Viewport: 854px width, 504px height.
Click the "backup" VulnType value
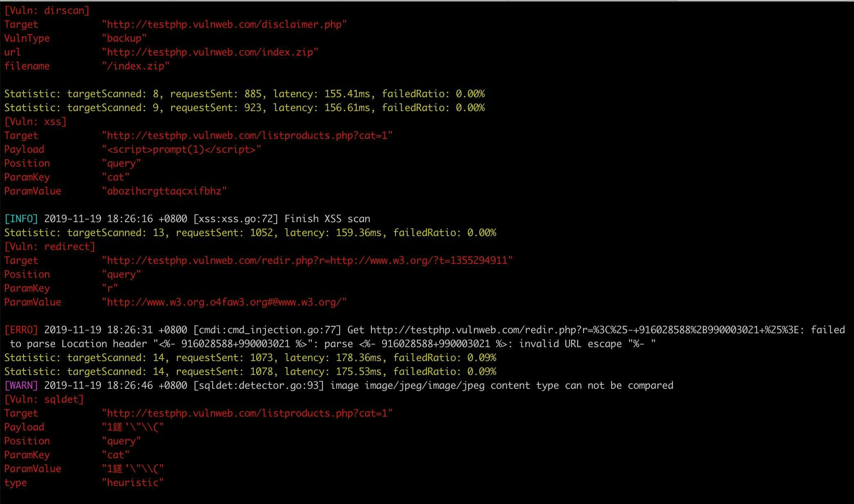click(124, 38)
